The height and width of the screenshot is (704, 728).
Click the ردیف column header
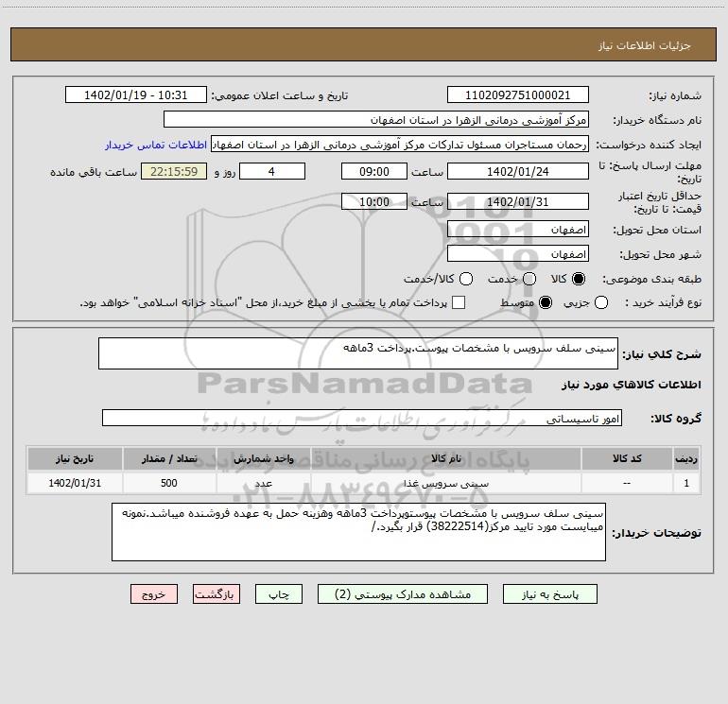[686, 458]
